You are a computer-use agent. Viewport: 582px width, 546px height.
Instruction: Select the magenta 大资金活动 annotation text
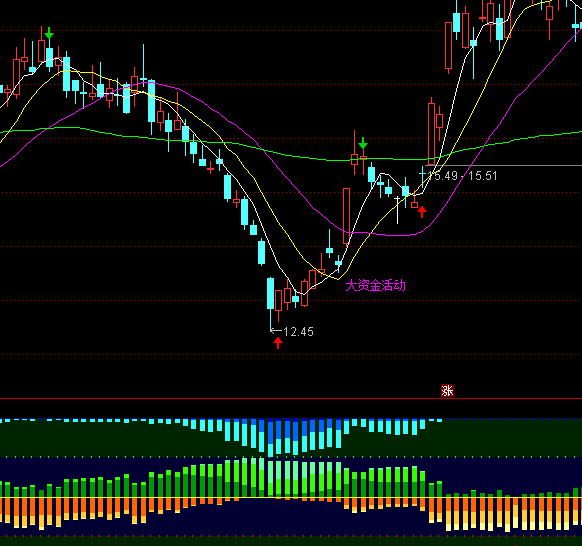point(375,285)
